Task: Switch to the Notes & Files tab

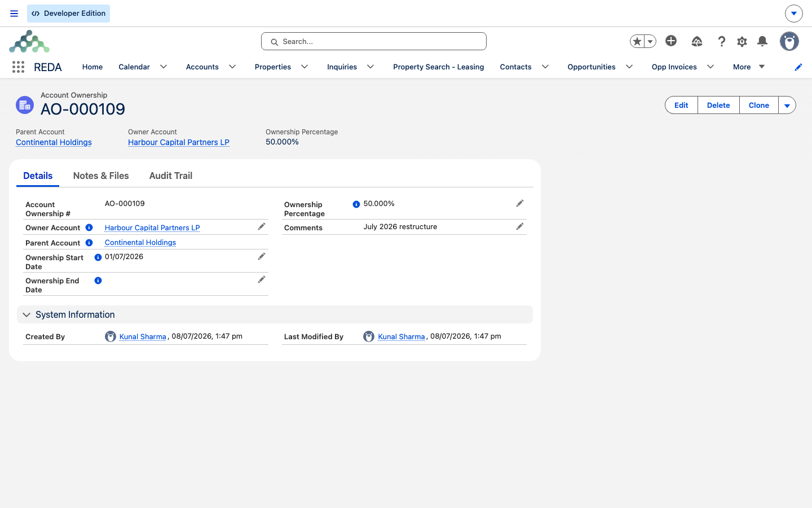Action: click(101, 176)
